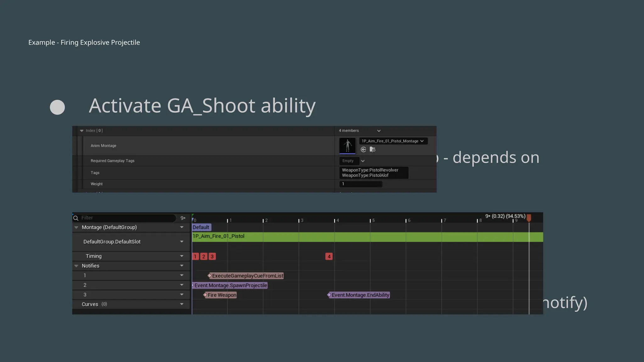Viewport: 644px width, 362px height.
Task: Collapse the Notifies track group
Action: click(x=76, y=266)
